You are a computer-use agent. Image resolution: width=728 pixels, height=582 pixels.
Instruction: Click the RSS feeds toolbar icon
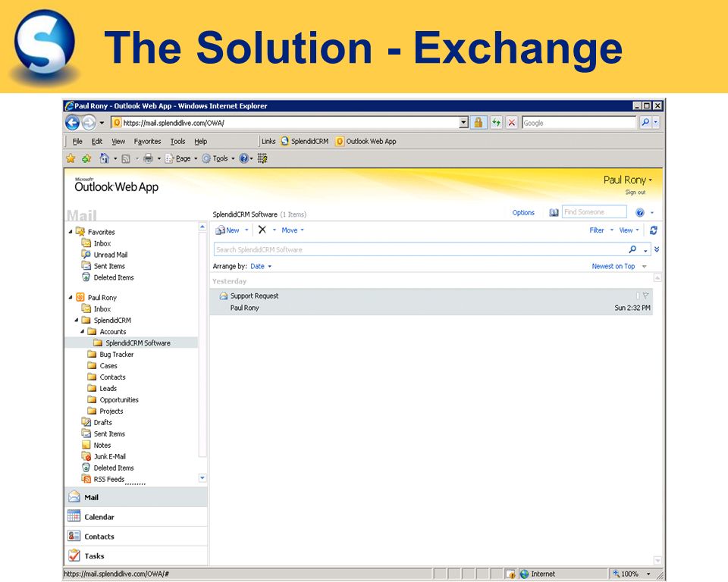(x=126, y=158)
